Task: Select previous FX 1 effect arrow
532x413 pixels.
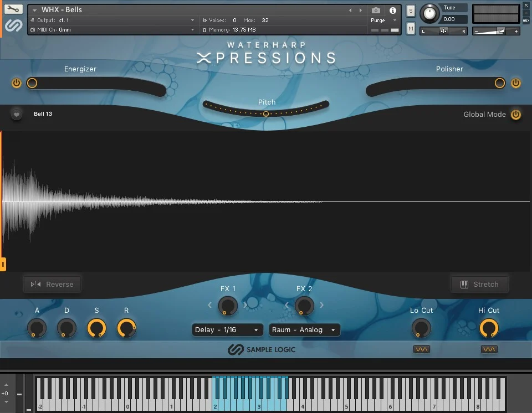Action: (x=209, y=305)
